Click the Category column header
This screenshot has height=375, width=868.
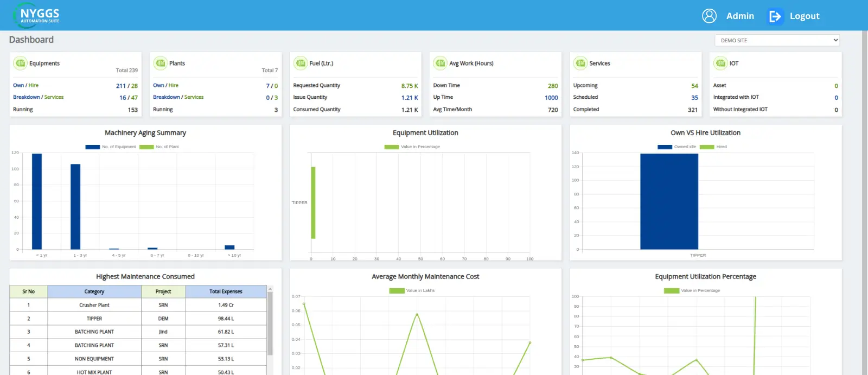tap(94, 291)
